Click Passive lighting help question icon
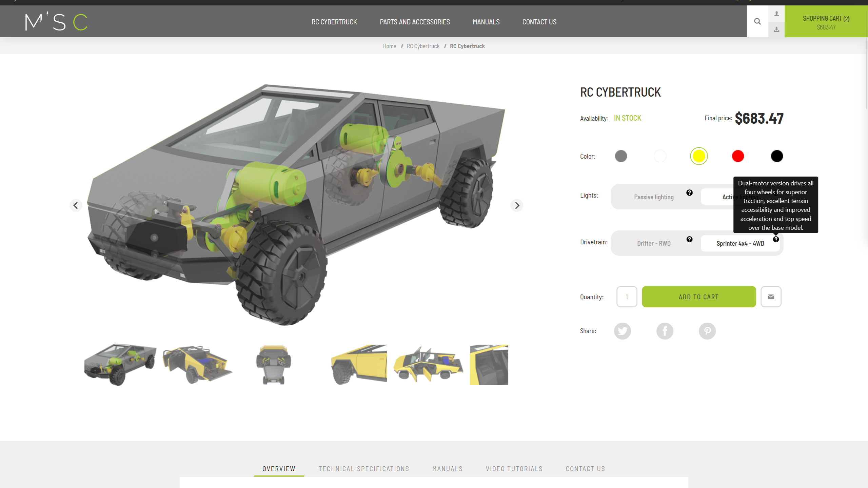 click(x=689, y=193)
